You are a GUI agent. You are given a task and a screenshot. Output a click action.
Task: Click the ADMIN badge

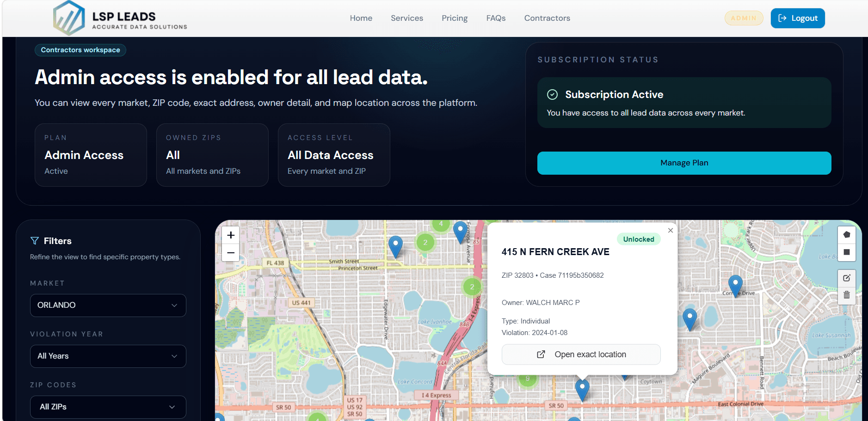(744, 18)
